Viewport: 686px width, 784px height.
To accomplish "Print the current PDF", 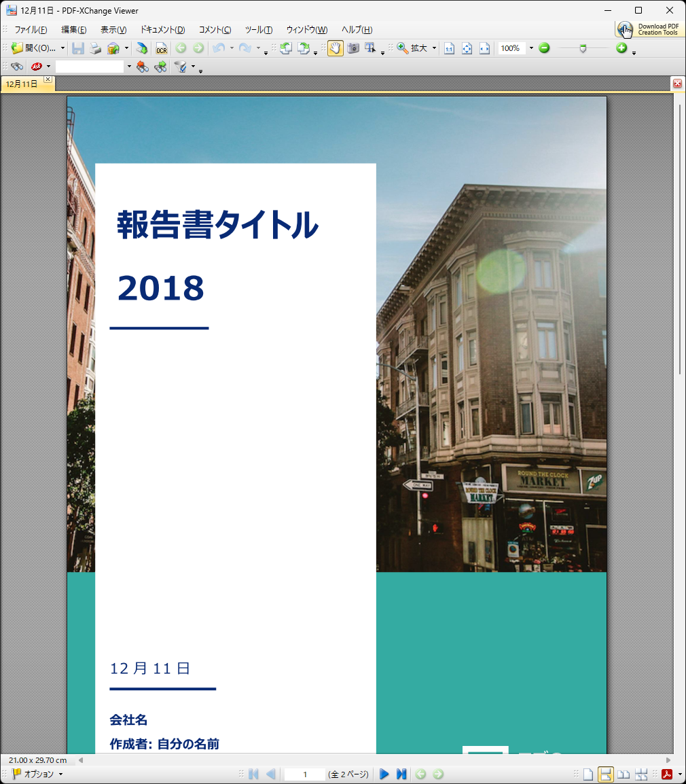I will click(x=94, y=48).
